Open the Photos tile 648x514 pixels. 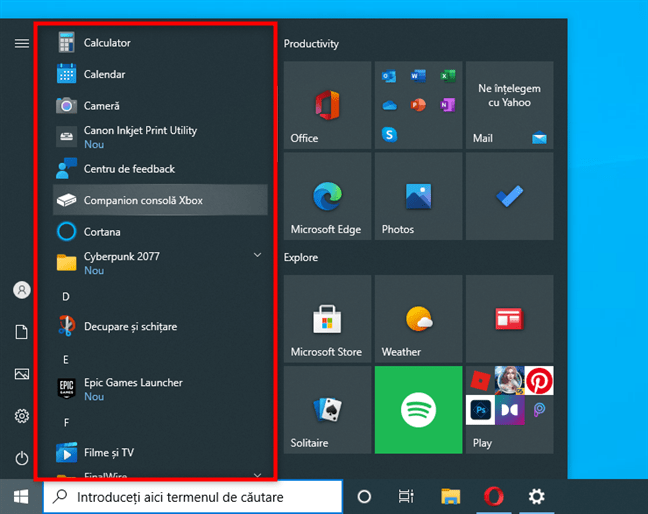pyautogui.click(x=418, y=196)
